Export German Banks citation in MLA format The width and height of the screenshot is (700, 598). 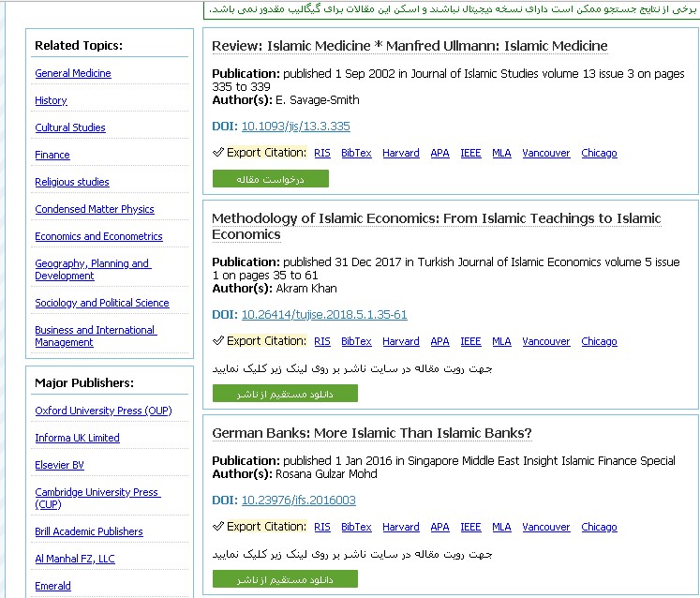[x=501, y=527]
